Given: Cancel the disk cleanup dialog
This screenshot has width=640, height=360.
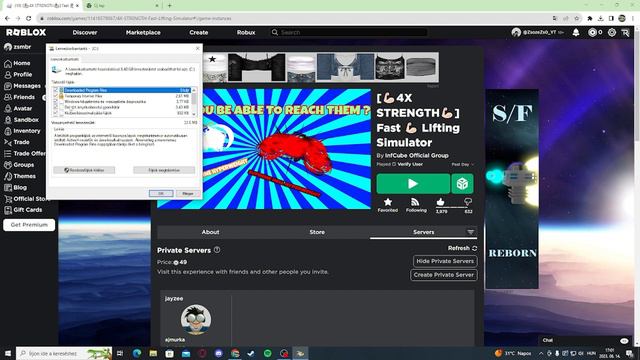Looking at the screenshot, I should coord(188,193).
